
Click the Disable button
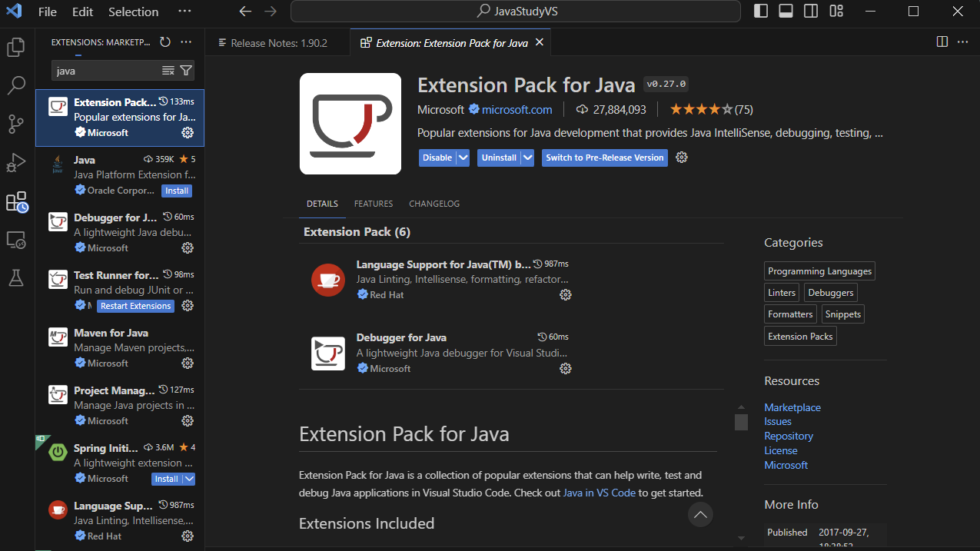coord(437,158)
